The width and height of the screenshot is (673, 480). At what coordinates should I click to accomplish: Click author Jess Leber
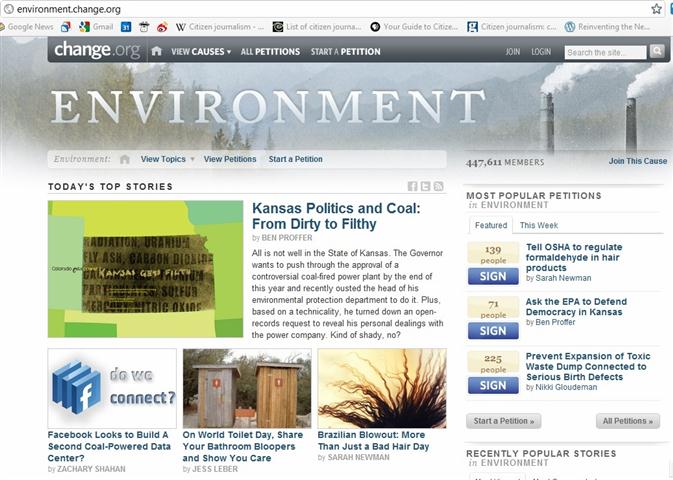pos(215,469)
